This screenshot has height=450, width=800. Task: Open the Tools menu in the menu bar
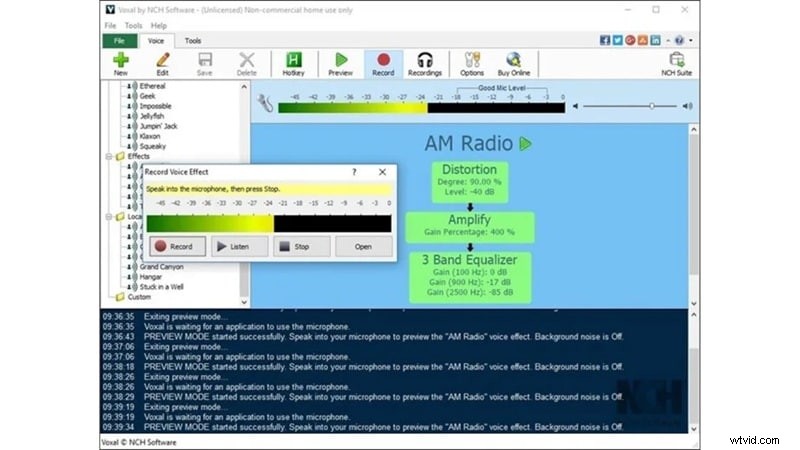(x=135, y=24)
